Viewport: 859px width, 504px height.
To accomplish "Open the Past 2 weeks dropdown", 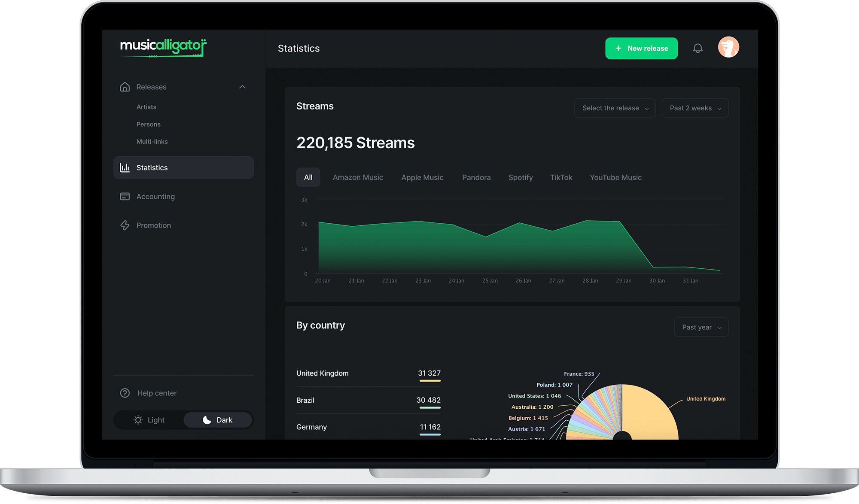I will coord(695,108).
